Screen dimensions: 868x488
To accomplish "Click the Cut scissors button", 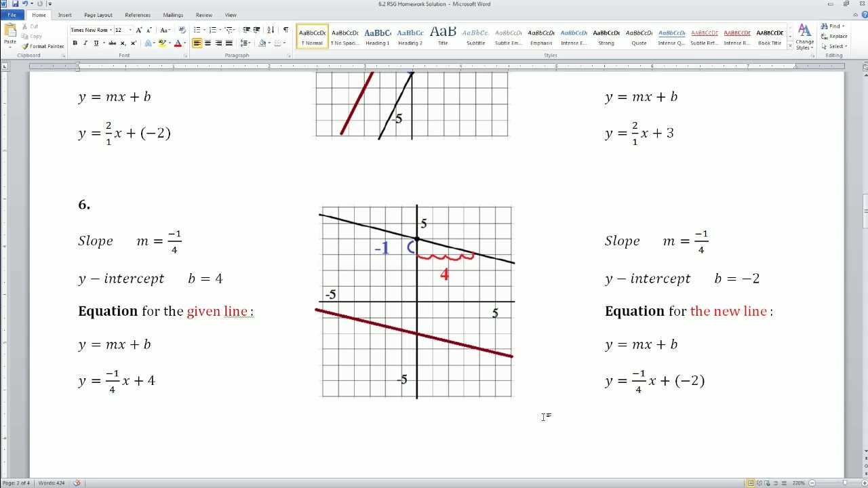I will [31, 26].
